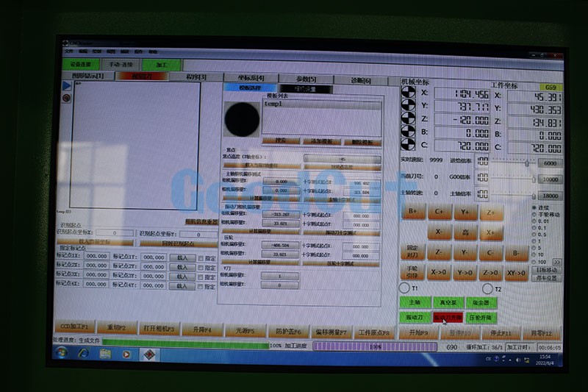Click the X axis machine-coordinate origin icon

[x=409, y=92]
